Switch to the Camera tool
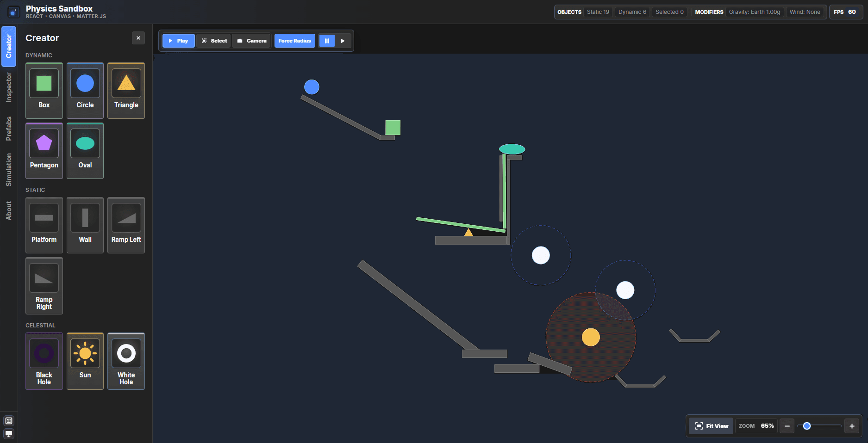868x443 pixels. click(252, 41)
